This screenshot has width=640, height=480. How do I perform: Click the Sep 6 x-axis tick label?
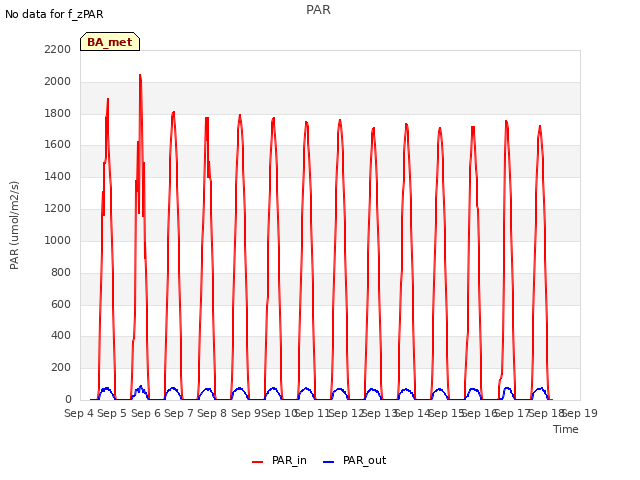146,413
